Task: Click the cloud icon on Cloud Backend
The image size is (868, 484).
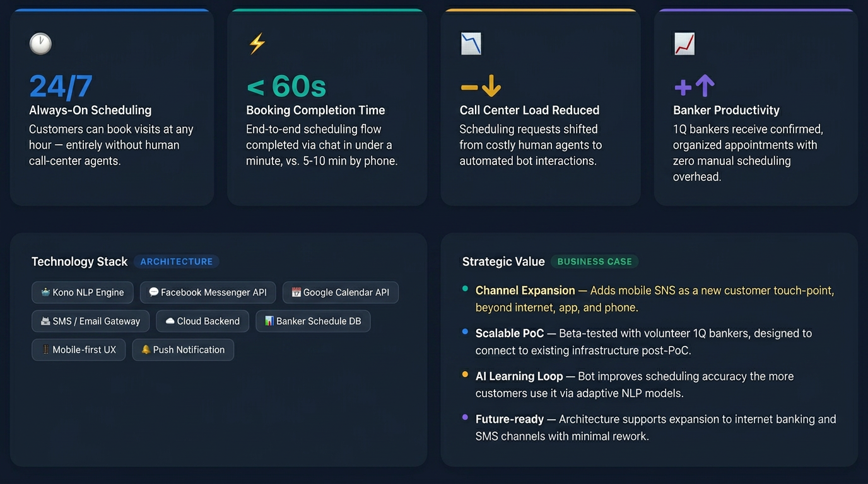Action: tap(170, 321)
